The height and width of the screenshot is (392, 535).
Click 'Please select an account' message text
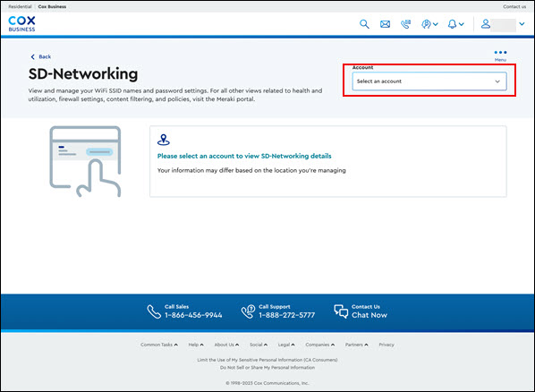244,156
